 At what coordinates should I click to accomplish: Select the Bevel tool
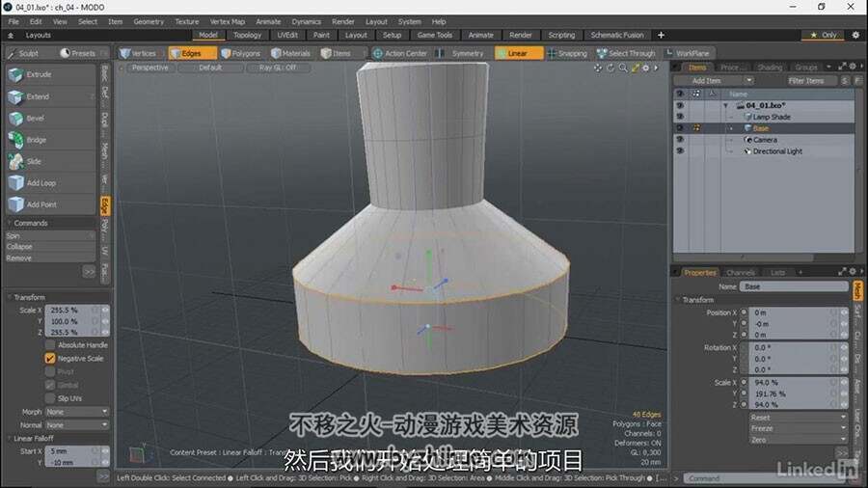click(50, 119)
